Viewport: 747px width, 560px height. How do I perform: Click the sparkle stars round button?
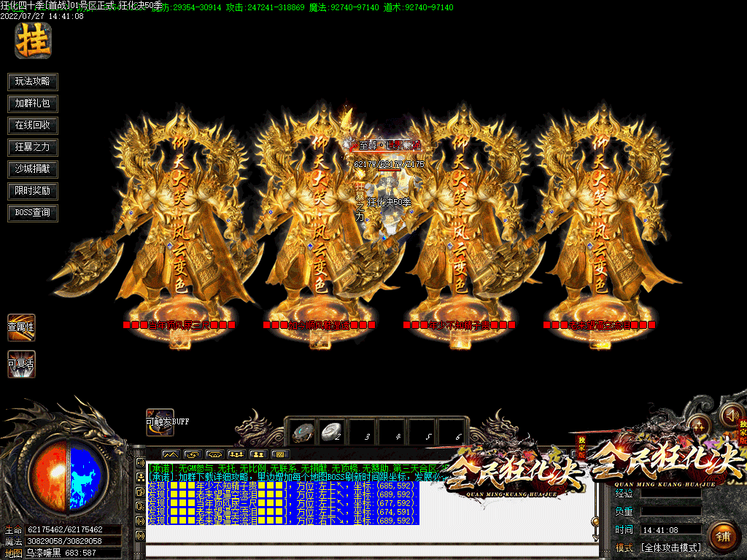tap(698, 425)
